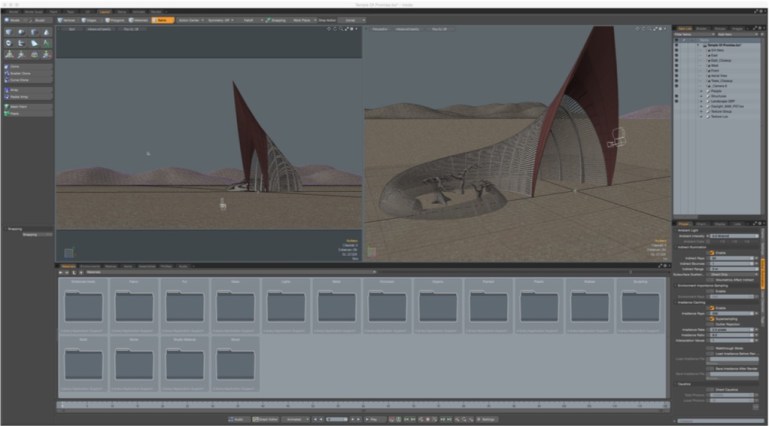Image resolution: width=769 pixels, height=426 pixels.
Task: Select the _Camera 6 item row
Action: tap(718, 86)
